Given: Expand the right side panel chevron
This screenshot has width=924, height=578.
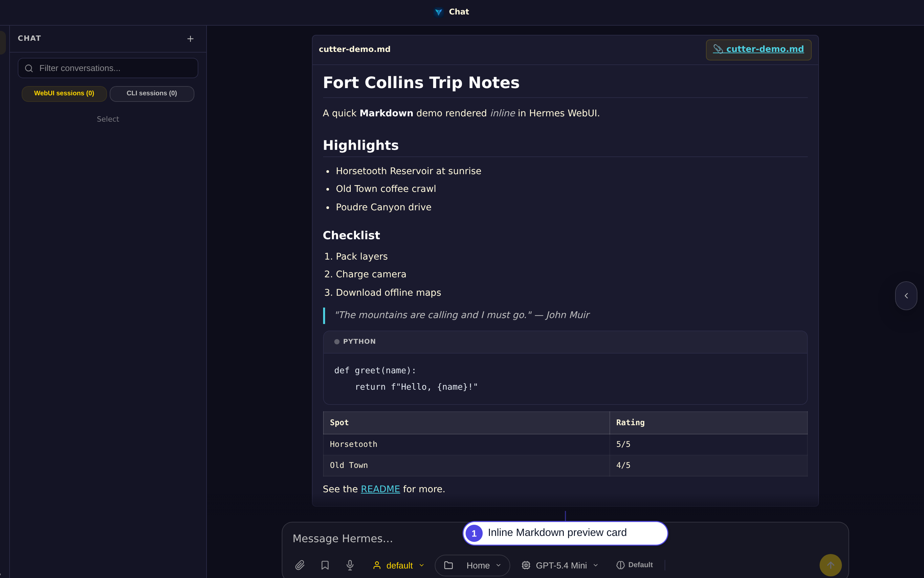Looking at the screenshot, I should (906, 295).
